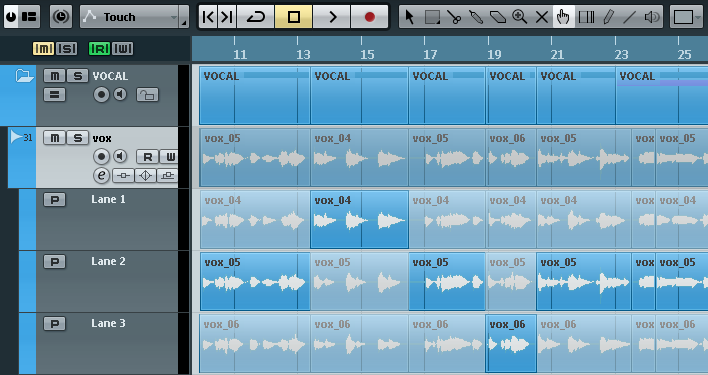Select the highlighted vox_04 clip in Lane 1
708x375 pixels.
tap(359, 219)
